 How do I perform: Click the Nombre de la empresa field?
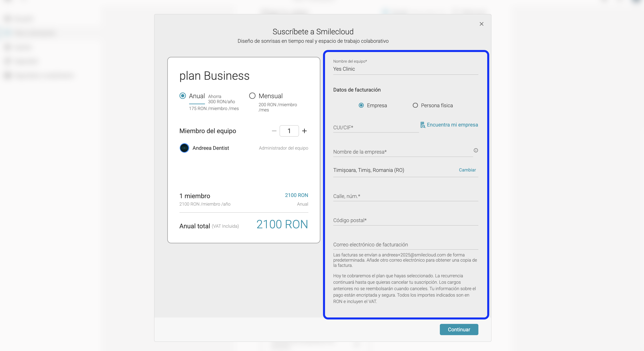point(402,152)
